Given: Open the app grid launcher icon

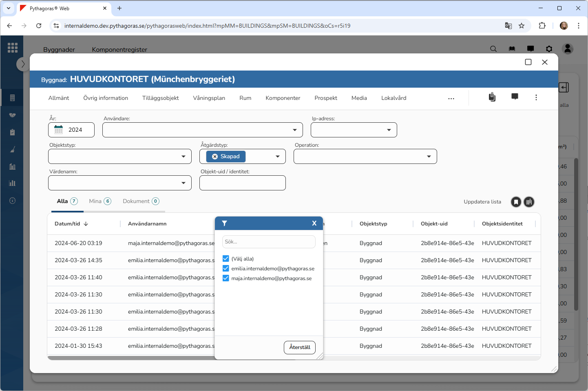Looking at the screenshot, I should click(13, 48).
